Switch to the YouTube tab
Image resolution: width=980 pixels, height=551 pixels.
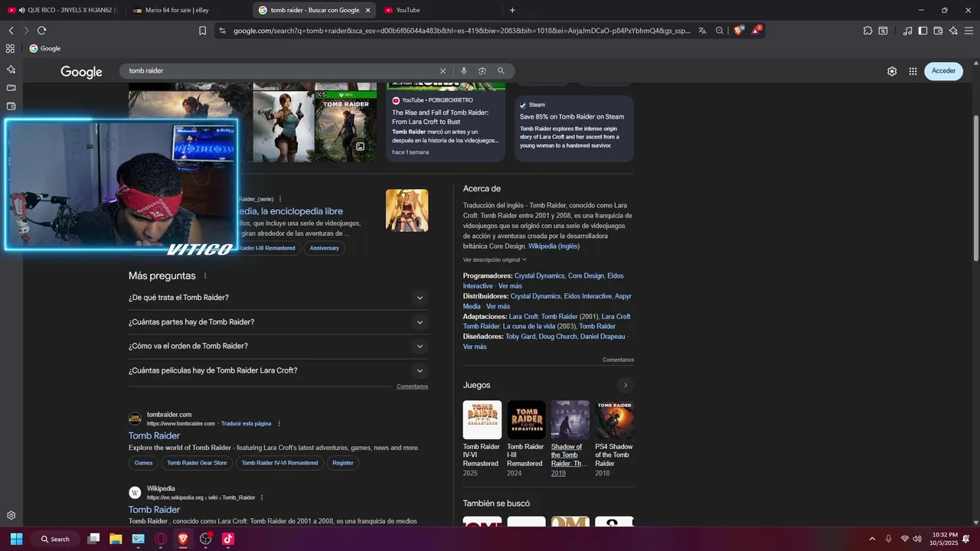pos(439,10)
